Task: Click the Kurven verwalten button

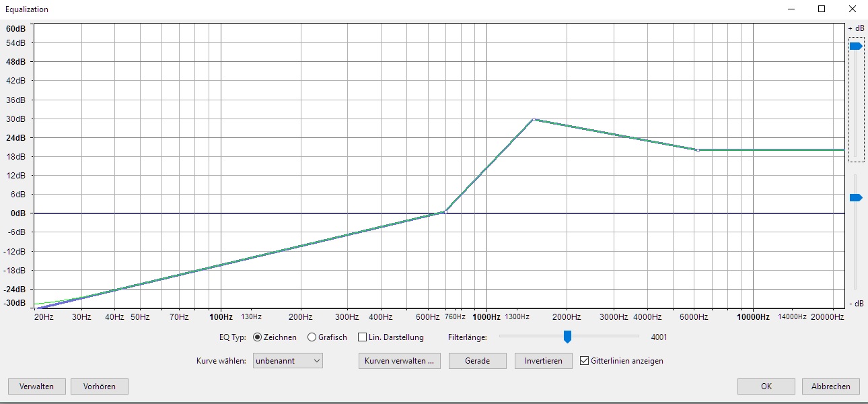Action: [x=400, y=361]
